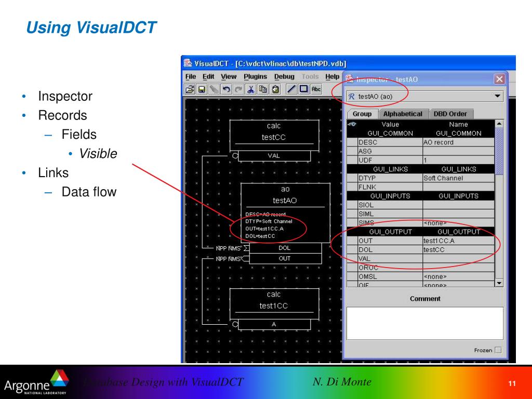Click the Copy toolbar icon

(263, 89)
